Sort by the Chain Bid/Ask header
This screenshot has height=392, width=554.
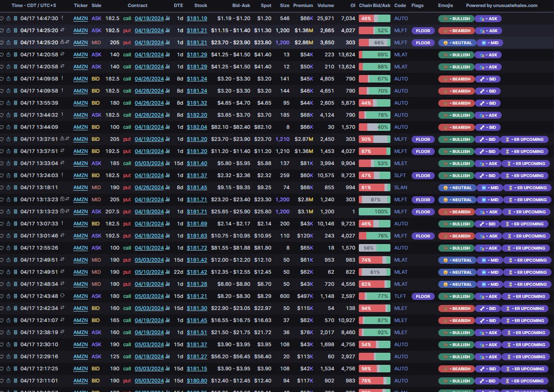[x=374, y=6]
